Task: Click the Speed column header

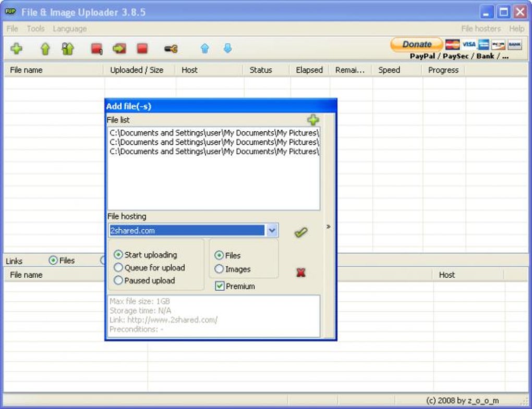Action: [396, 70]
